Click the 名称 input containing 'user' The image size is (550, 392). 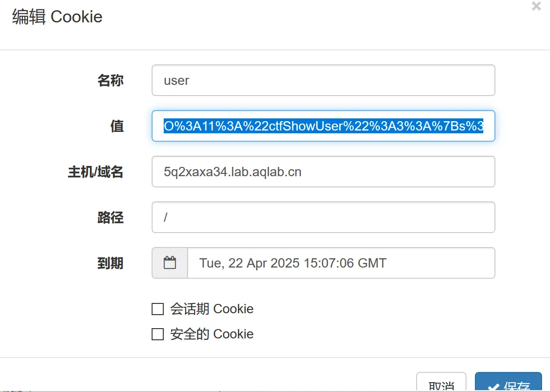[x=323, y=80]
